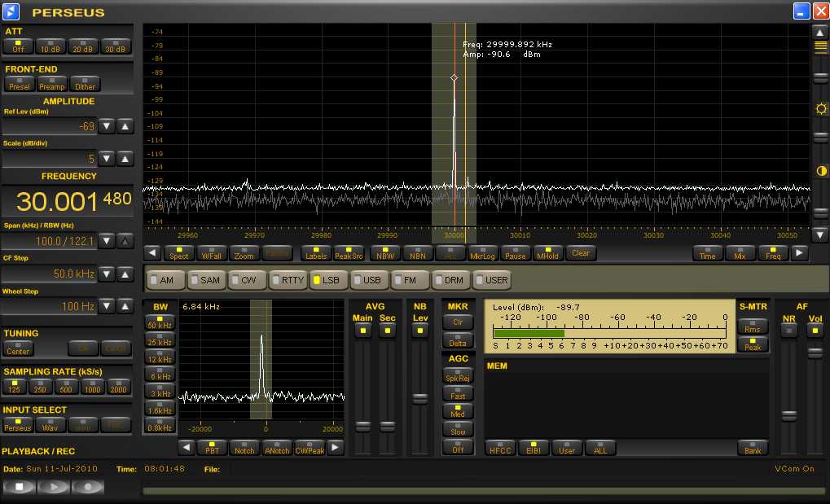Click the brightness sun icon beside spectrum
The width and height of the screenshot is (830, 504).
coord(821,109)
